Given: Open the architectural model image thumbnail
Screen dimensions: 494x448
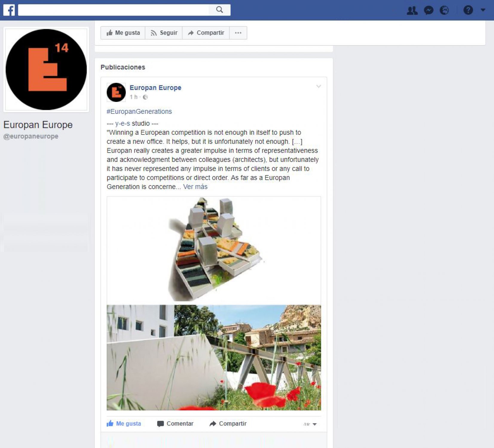Looking at the screenshot, I should 214,250.
